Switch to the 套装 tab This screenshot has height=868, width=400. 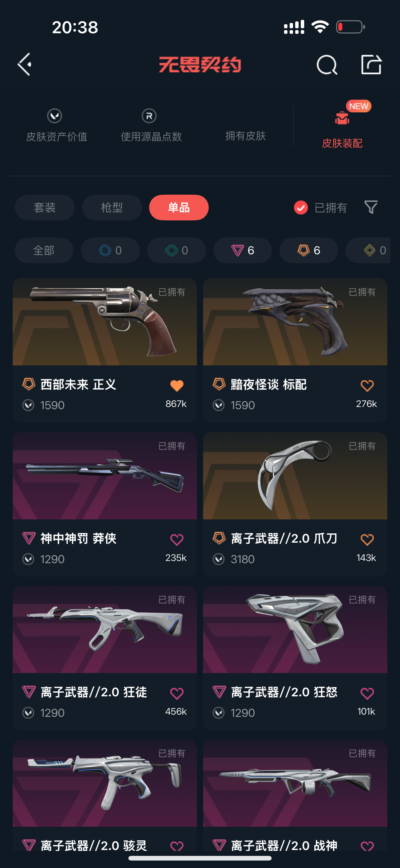[45, 208]
